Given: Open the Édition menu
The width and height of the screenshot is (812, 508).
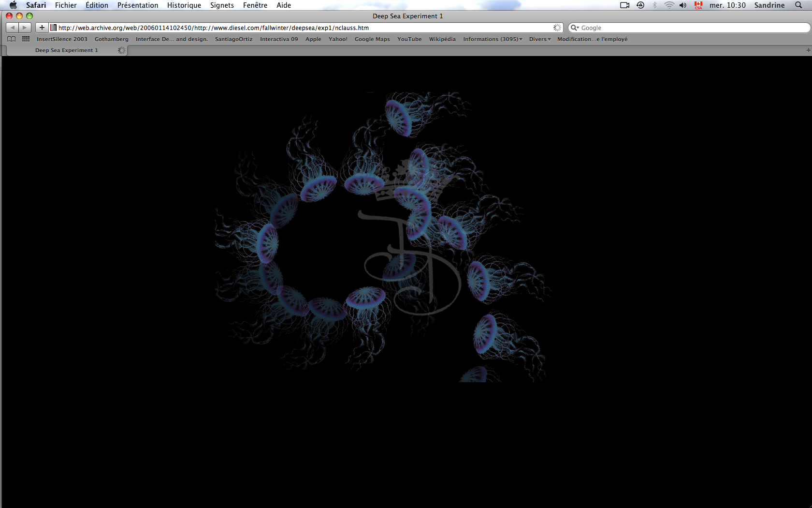Looking at the screenshot, I should [x=97, y=5].
